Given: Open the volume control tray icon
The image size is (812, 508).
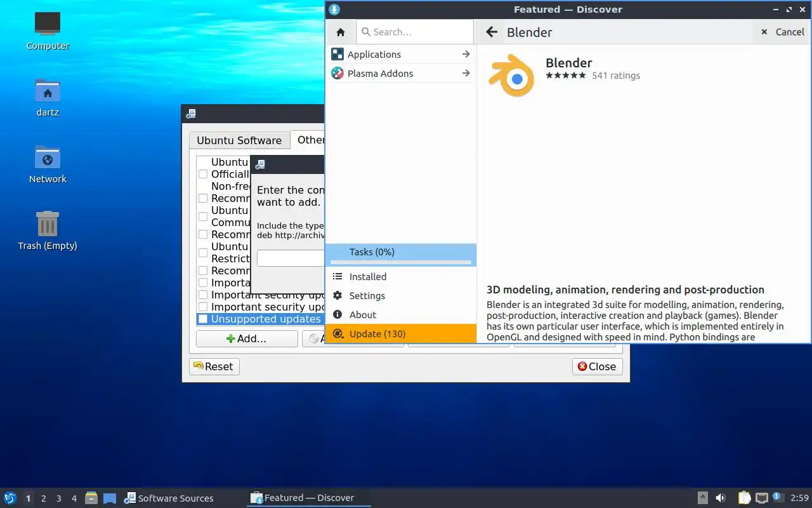Looking at the screenshot, I should tap(720, 498).
